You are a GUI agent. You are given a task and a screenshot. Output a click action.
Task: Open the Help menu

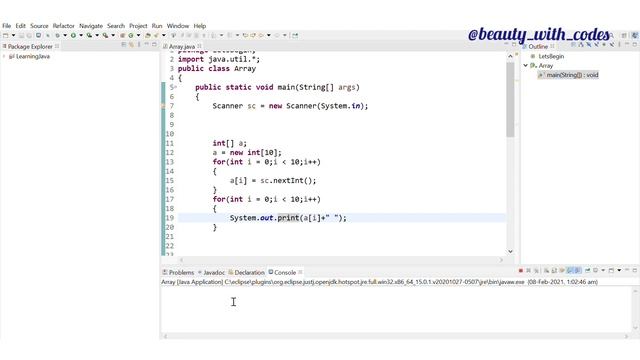(200, 26)
